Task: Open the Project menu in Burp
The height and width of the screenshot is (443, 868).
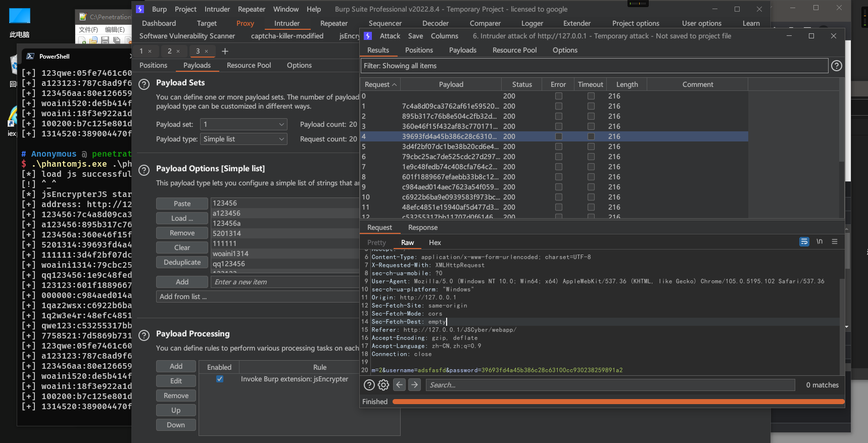Action: click(x=185, y=9)
